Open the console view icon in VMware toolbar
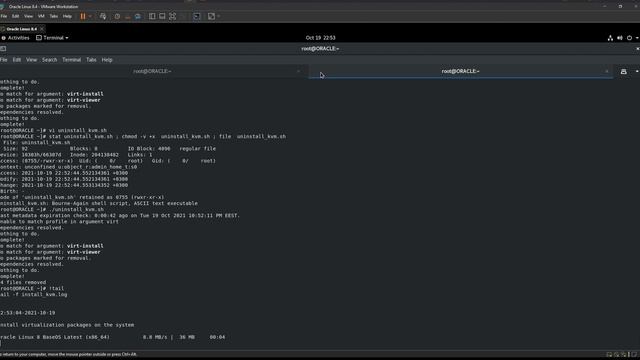This screenshot has width=640, height=360. [197, 16]
